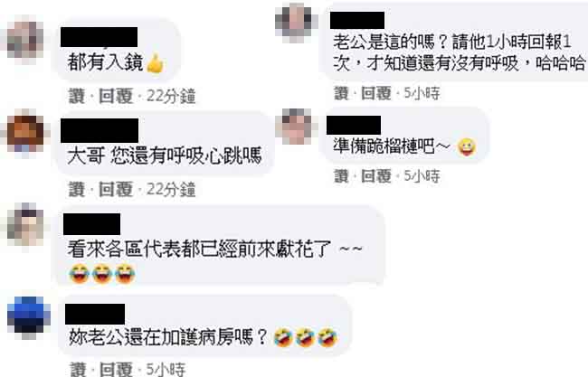Click blue avatar beside 妳老公還在加護病房嗎 comment
The width and height of the screenshot is (588, 377).
(x=29, y=316)
